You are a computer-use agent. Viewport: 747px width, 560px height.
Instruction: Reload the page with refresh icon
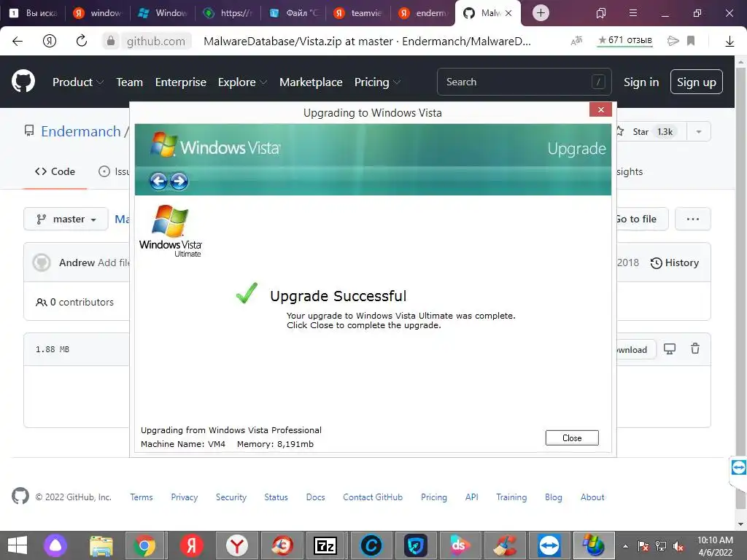(82, 41)
